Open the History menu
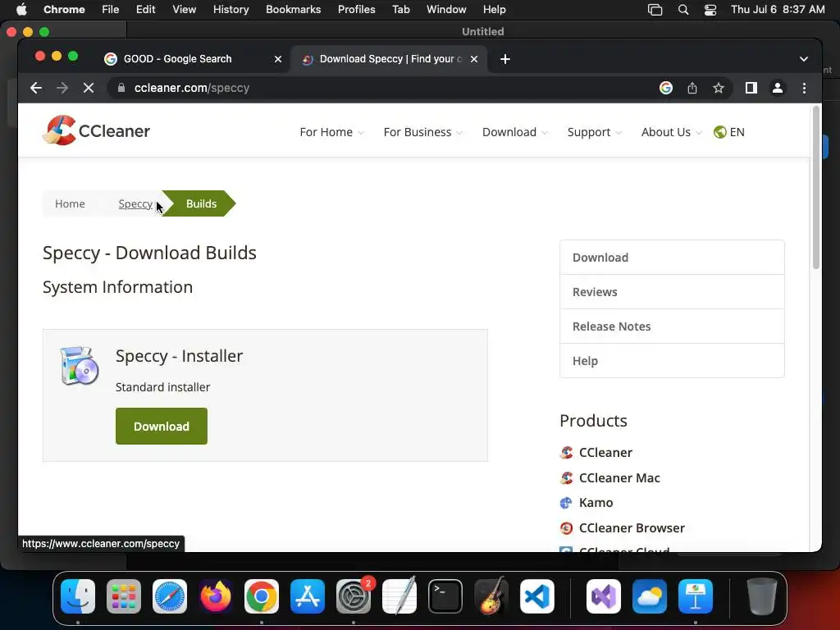The image size is (840, 630). click(231, 10)
